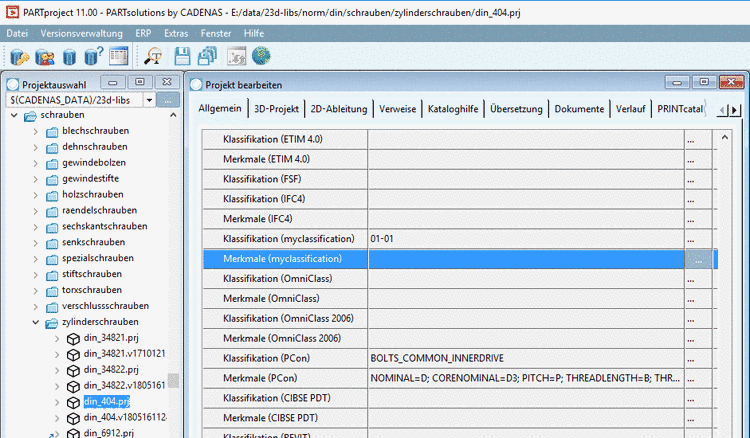Click the torxschrauben folder icon
750x438 pixels.
52,291
